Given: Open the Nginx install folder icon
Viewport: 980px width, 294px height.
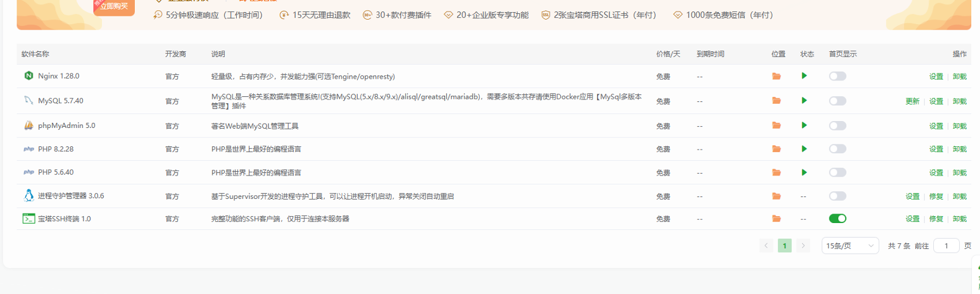Looking at the screenshot, I should [776, 76].
